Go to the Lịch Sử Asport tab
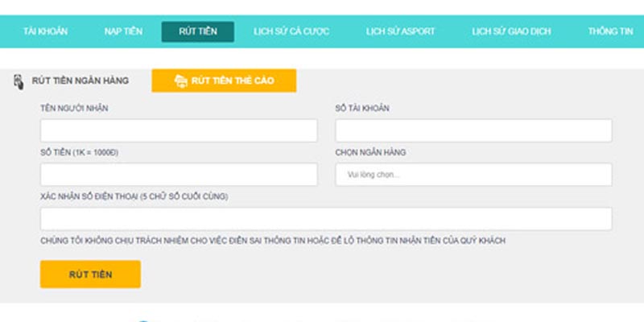Screen dimensions: 644x322 [x=400, y=31]
